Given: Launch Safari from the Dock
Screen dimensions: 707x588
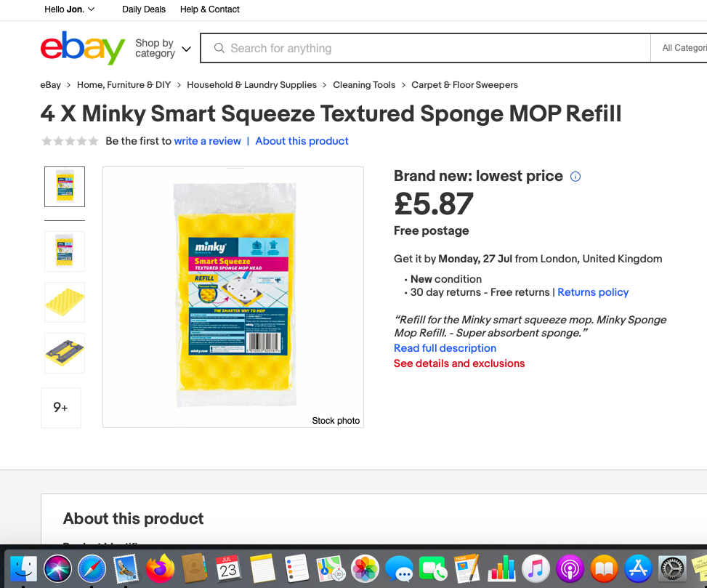Looking at the screenshot, I should click(92, 569).
